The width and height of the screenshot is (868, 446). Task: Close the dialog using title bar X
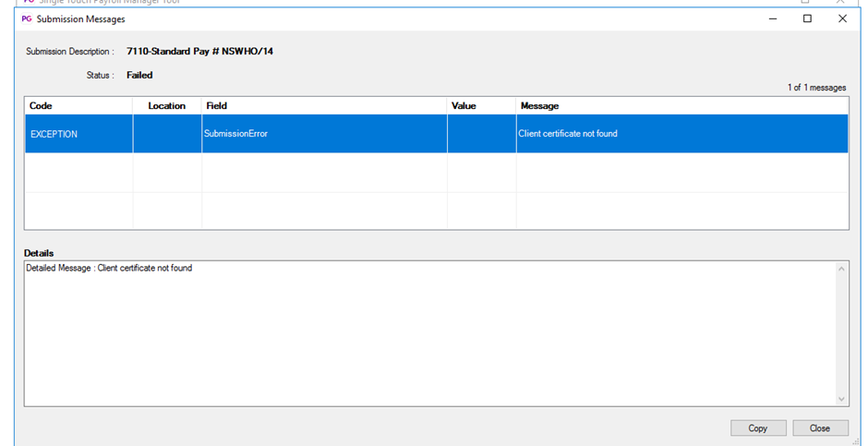842,18
